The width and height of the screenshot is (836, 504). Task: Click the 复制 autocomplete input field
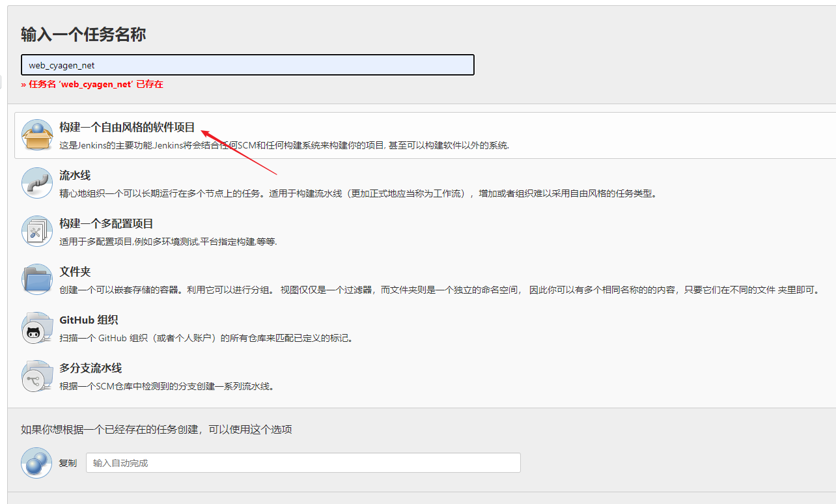coord(303,463)
